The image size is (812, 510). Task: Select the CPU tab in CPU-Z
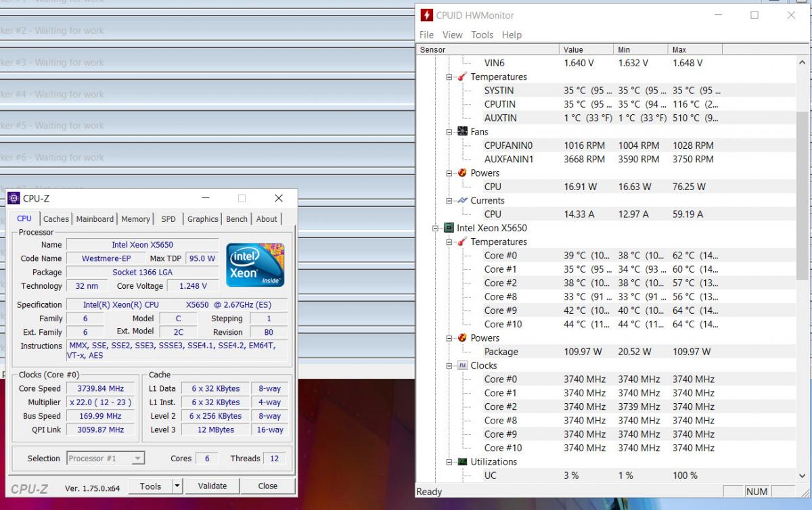click(x=24, y=218)
